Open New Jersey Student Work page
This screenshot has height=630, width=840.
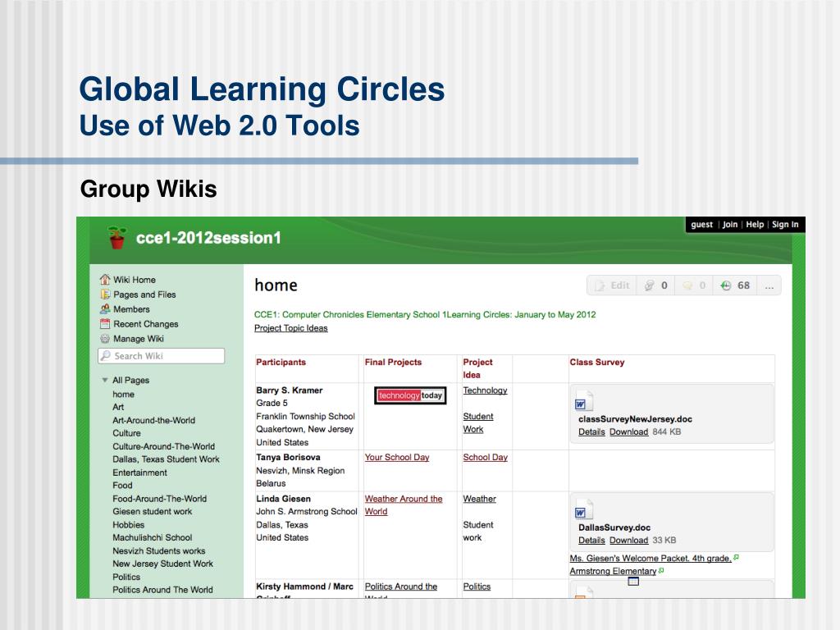point(163,564)
